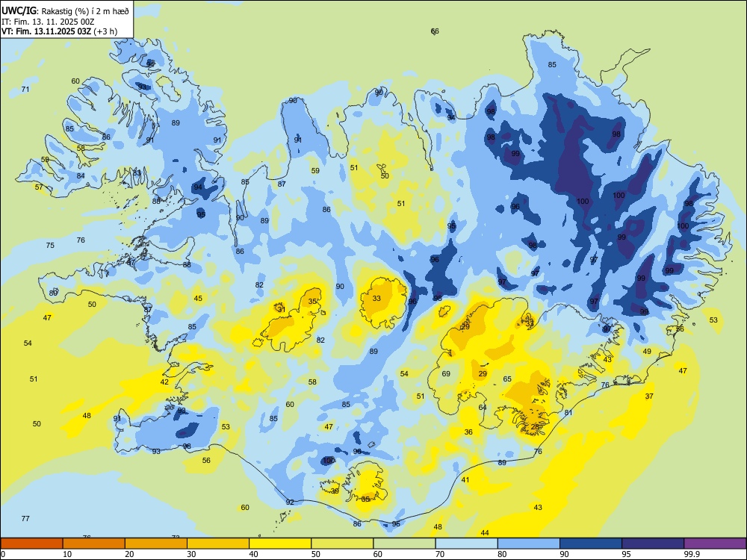
Task: Select the map value '49'
Action: click(x=647, y=351)
